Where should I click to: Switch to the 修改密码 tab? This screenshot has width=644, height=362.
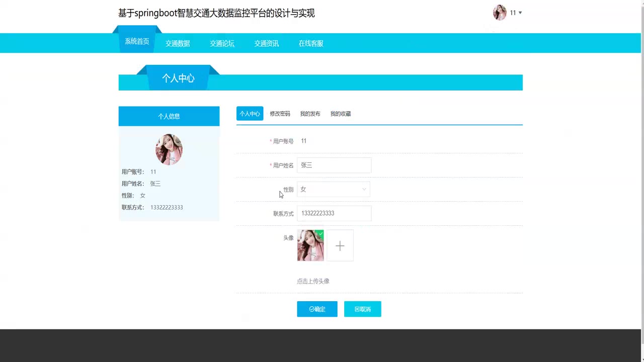pos(280,114)
